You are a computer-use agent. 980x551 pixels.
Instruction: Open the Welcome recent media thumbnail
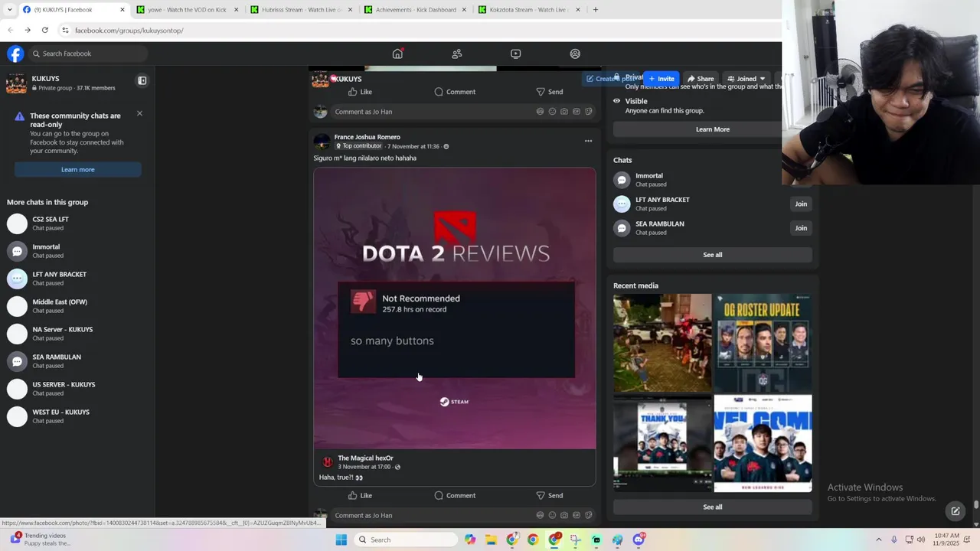763,444
